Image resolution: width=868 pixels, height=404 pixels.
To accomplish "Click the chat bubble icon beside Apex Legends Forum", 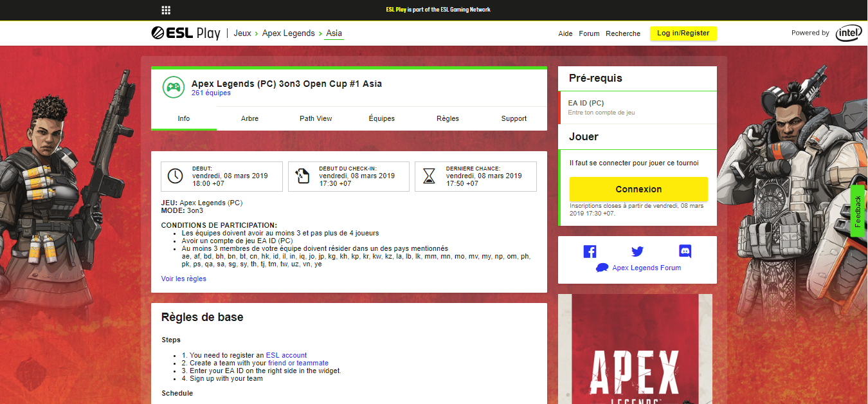I will click(x=602, y=268).
